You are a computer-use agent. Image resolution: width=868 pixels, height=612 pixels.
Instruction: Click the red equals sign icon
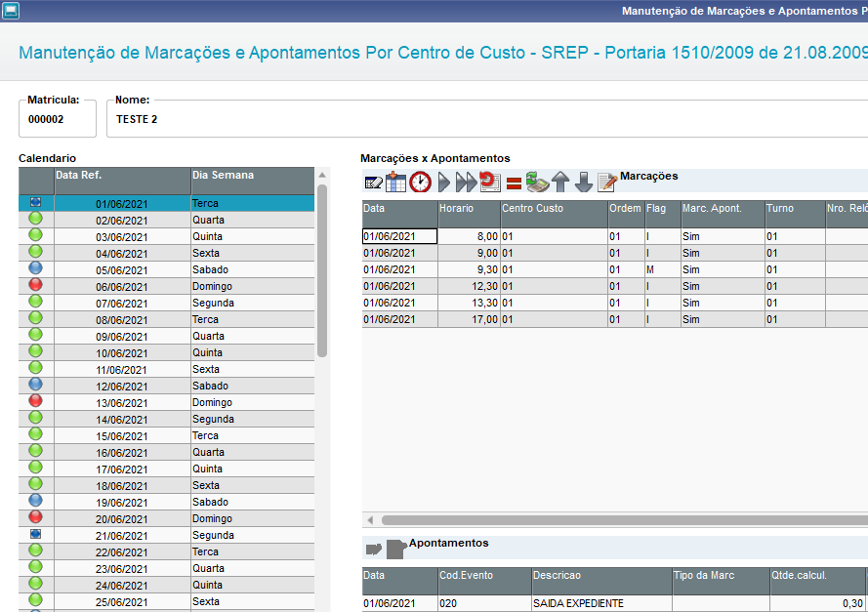(514, 184)
